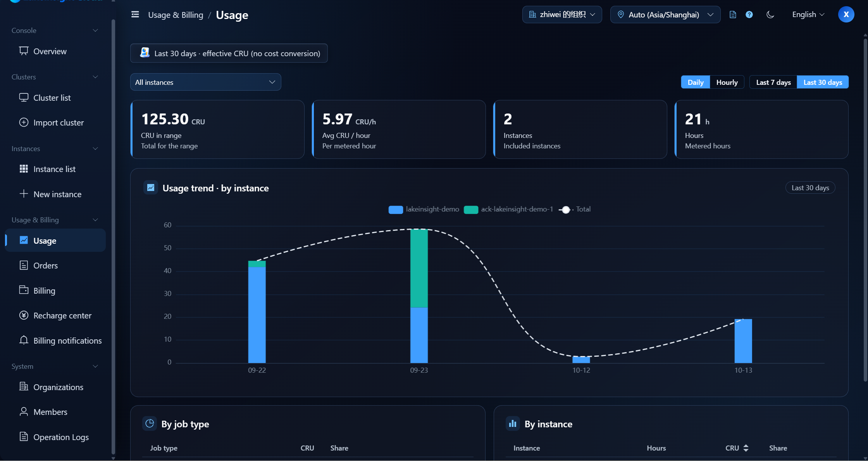
Task: Click the blue help question mark icon
Action: (749, 15)
